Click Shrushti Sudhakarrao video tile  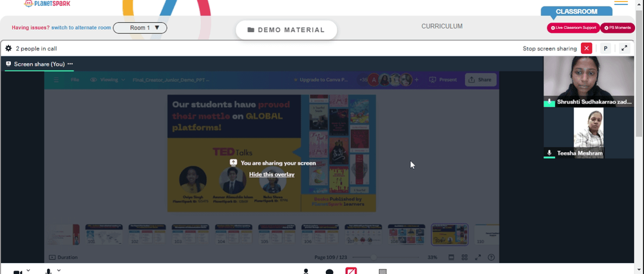[589, 81]
